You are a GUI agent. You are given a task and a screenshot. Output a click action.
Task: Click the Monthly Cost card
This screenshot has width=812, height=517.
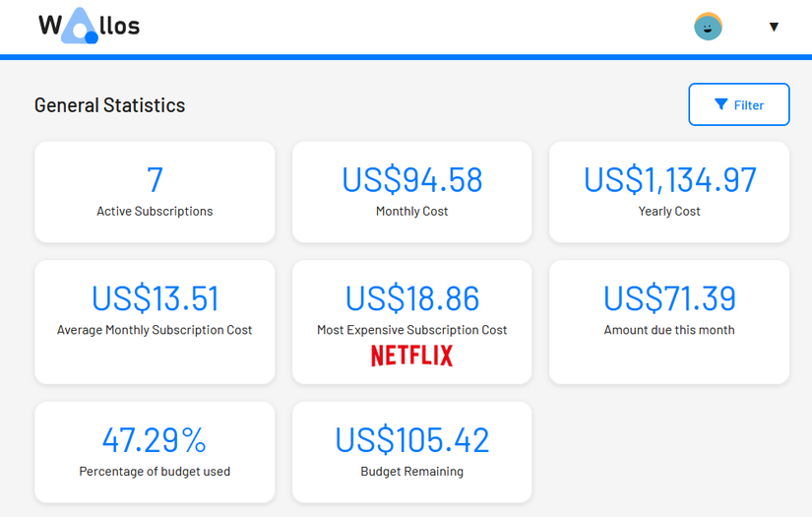[411, 192]
